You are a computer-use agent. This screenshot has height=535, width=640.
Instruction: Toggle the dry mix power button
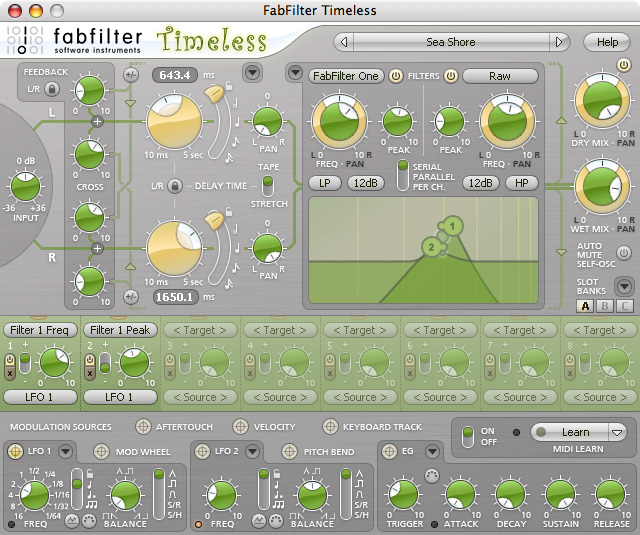(623, 65)
